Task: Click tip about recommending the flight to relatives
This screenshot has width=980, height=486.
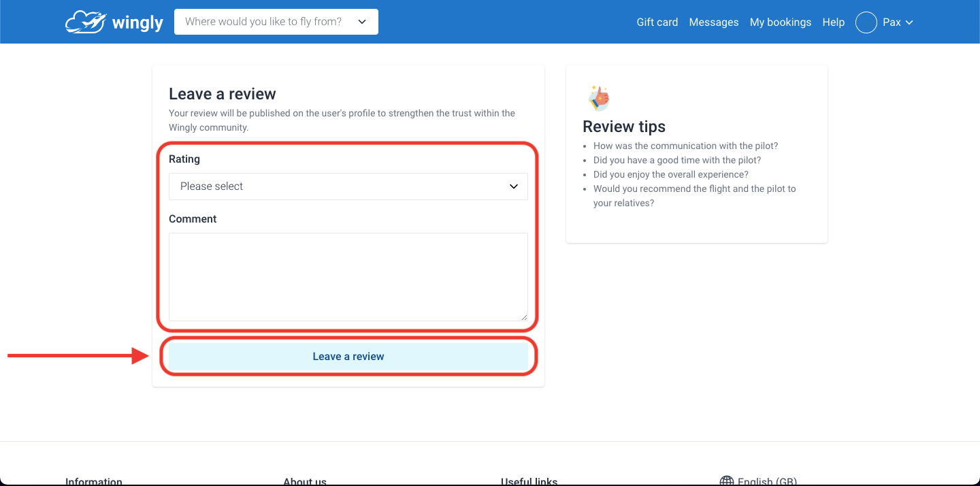Action: [694, 196]
